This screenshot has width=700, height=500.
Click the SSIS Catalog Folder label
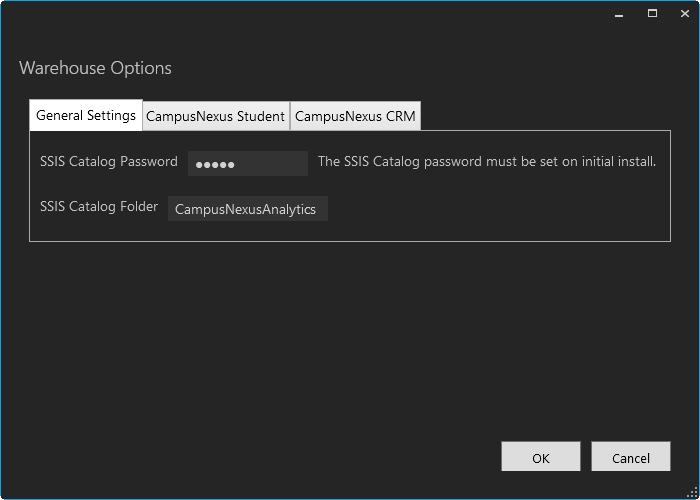[99, 207]
